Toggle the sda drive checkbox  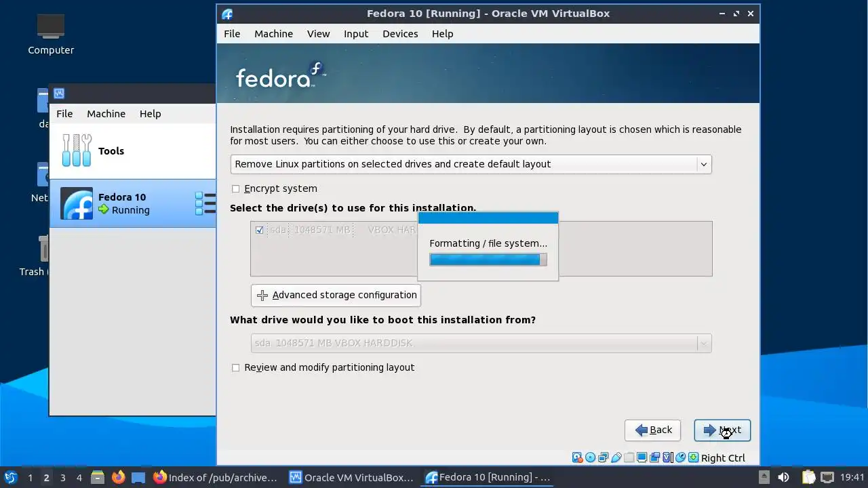click(x=259, y=230)
